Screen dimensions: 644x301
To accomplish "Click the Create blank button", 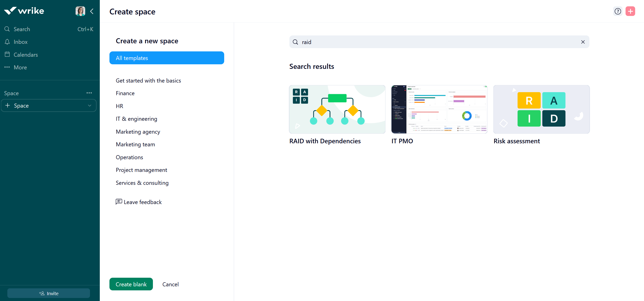I will [x=131, y=284].
